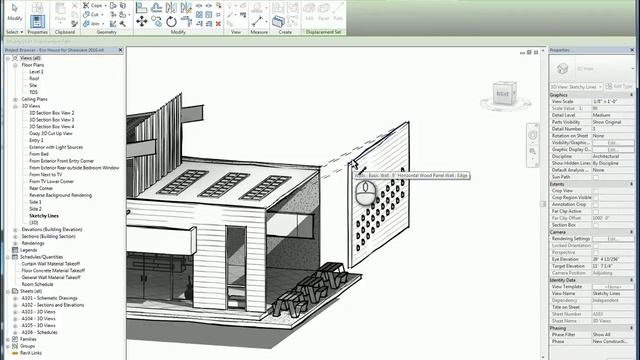Click the Phase Filter Show All value

point(613,335)
